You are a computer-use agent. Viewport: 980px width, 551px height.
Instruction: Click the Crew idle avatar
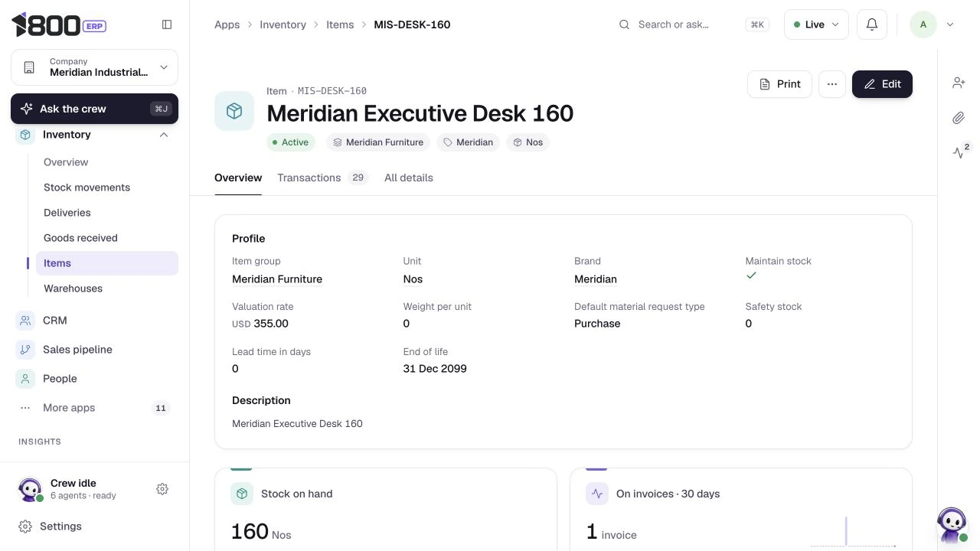click(30, 489)
